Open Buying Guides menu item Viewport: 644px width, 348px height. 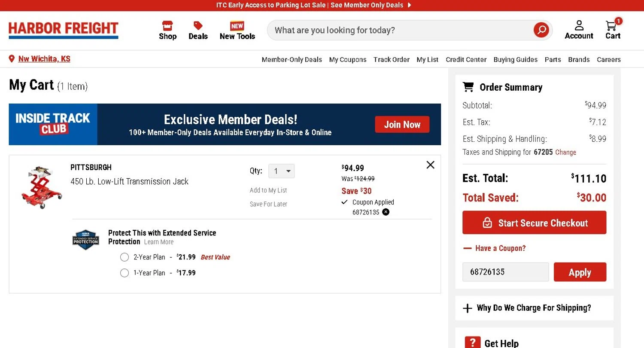(x=516, y=60)
